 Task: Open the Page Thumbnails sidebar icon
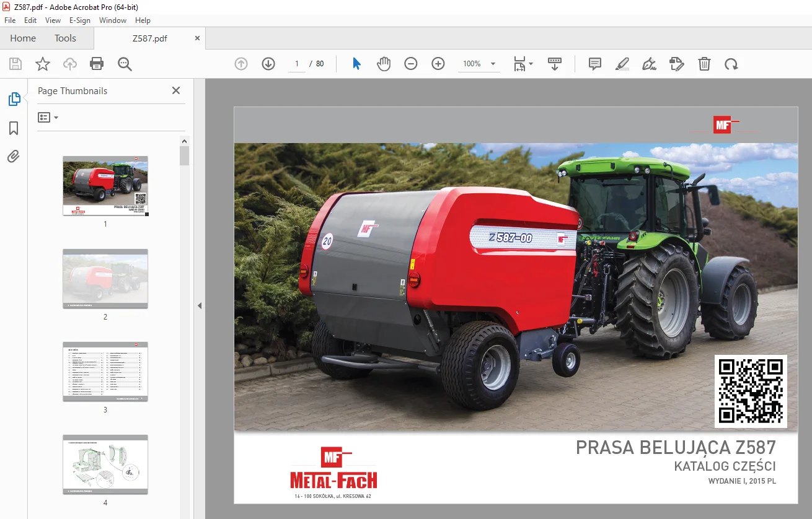[14, 98]
